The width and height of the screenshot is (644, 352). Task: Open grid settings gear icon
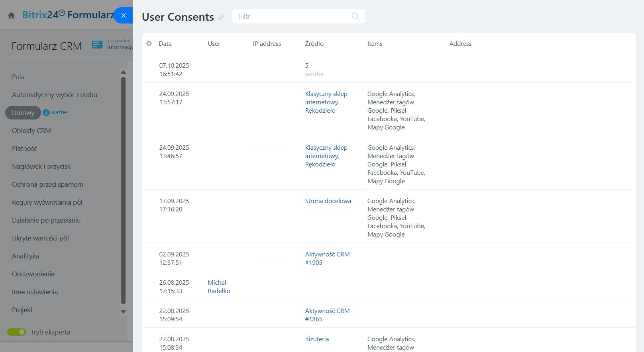pyautogui.click(x=149, y=43)
